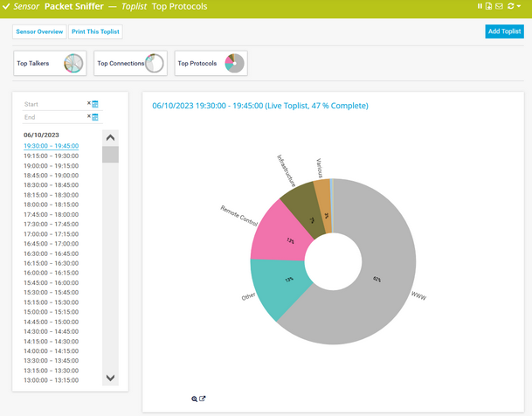Select the 15:15:00 – 15:30:00 period
The image size is (532, 416).
[x=52, y=302]
